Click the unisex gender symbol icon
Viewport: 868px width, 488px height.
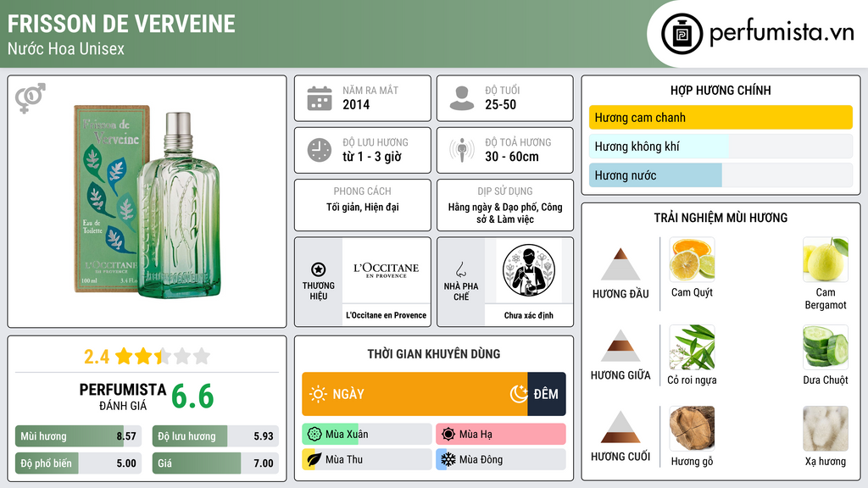click(x=31, y=98)
